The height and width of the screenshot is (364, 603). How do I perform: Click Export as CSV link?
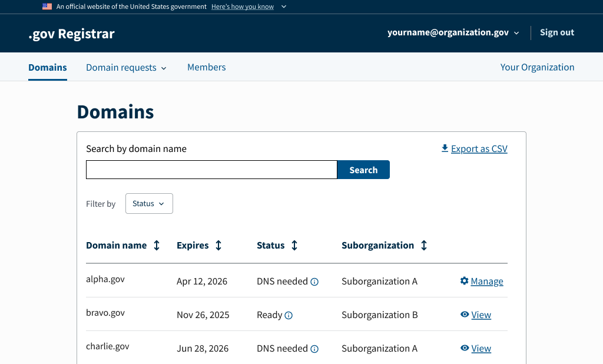coord(479,149)
